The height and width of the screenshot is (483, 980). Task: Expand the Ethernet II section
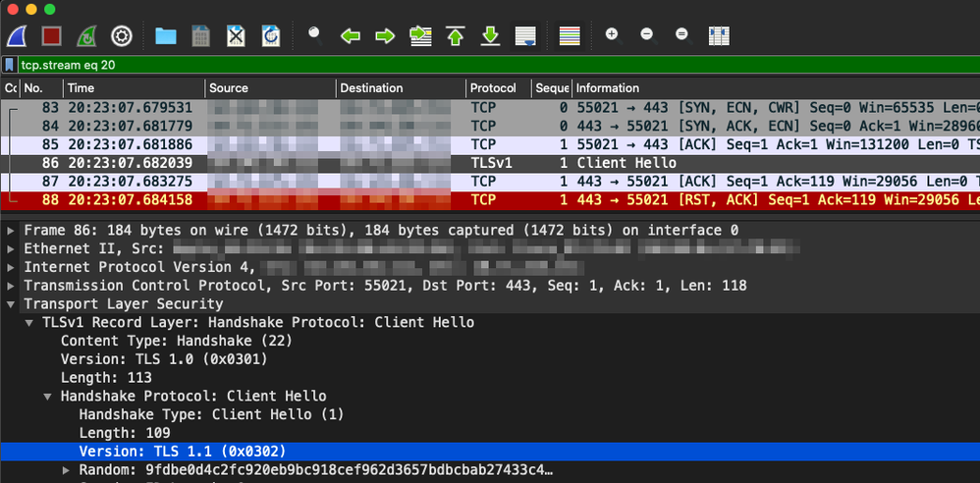pos(10,249)
